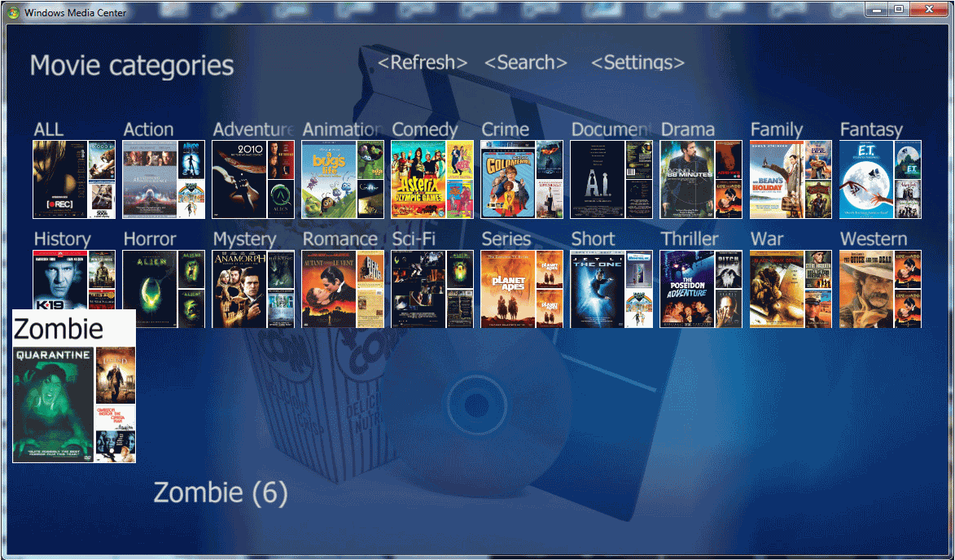Open the ALL movies category thumbnail
The image size is (955, 560).
point(74,180)
